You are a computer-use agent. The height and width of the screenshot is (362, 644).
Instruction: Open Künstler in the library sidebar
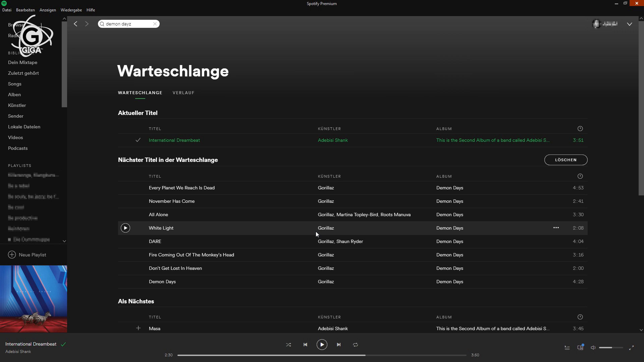[17, 105]
